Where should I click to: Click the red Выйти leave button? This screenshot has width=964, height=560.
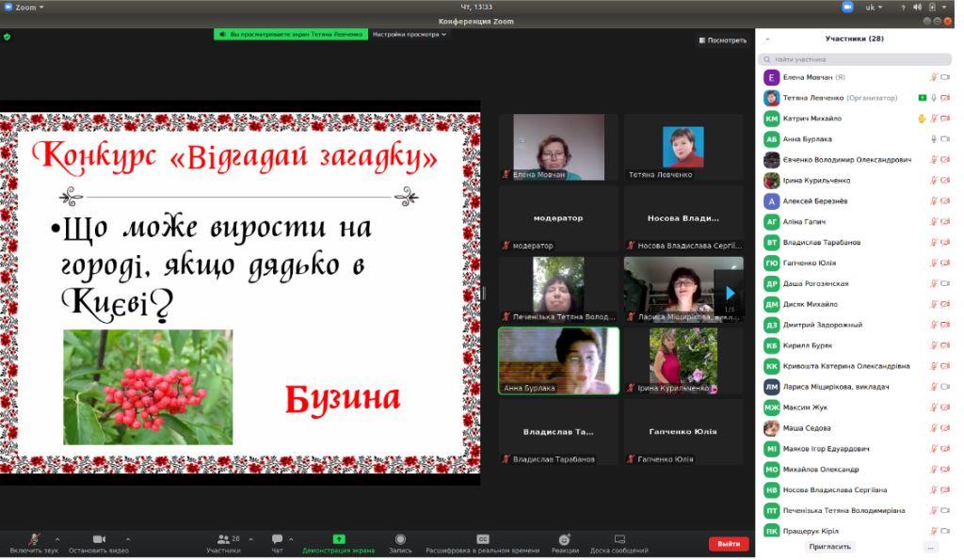pos(729,543)
